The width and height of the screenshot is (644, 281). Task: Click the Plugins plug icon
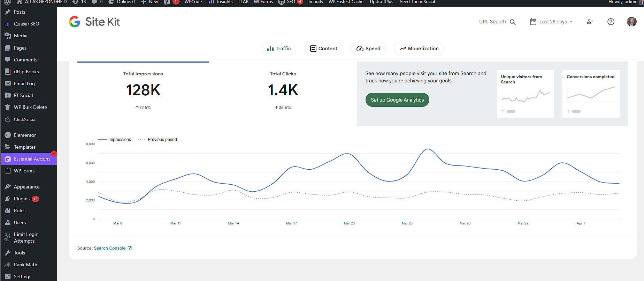point(8,199)
